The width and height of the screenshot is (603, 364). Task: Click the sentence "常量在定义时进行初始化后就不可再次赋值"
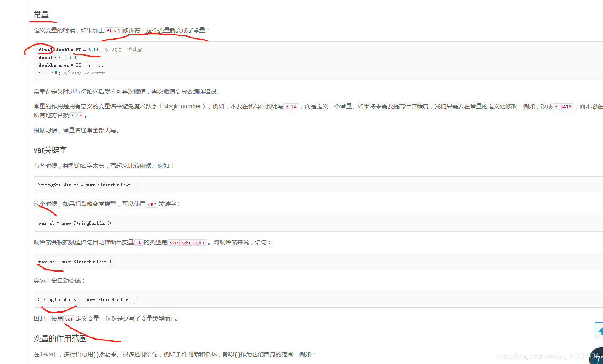90,92
